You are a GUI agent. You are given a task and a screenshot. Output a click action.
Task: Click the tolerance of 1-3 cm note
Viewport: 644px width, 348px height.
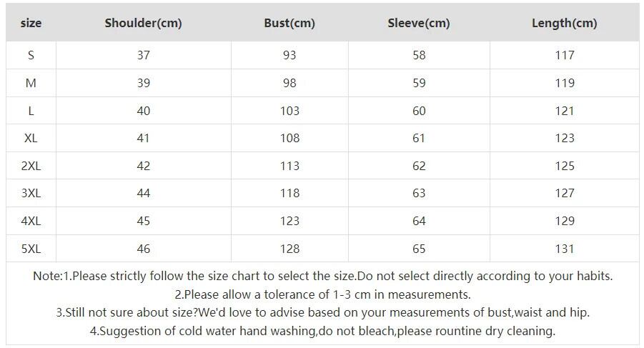(x=322, y=294)
